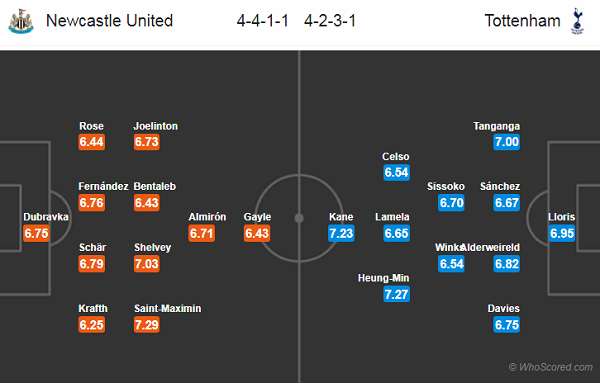Click the Newcastle United club crest
Screen dimensions: 600x383
[21, 21]
